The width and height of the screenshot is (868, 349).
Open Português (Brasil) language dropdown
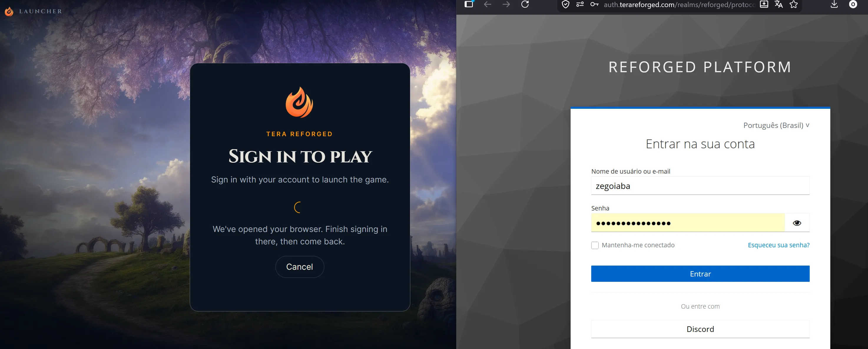tap(776, 126)
